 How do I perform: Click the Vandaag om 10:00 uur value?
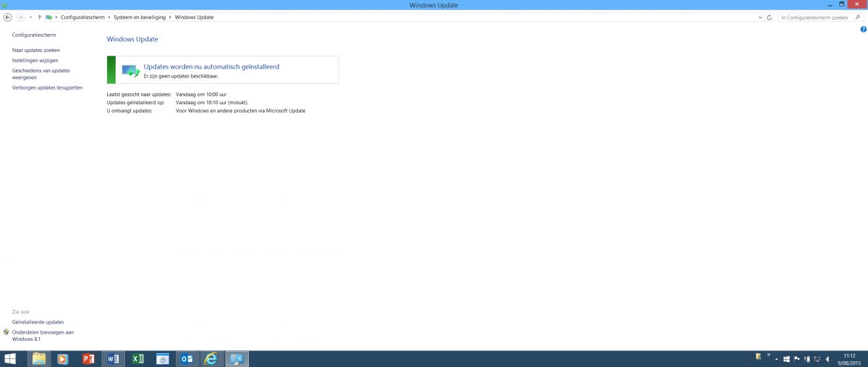click(x=201, y=95)
